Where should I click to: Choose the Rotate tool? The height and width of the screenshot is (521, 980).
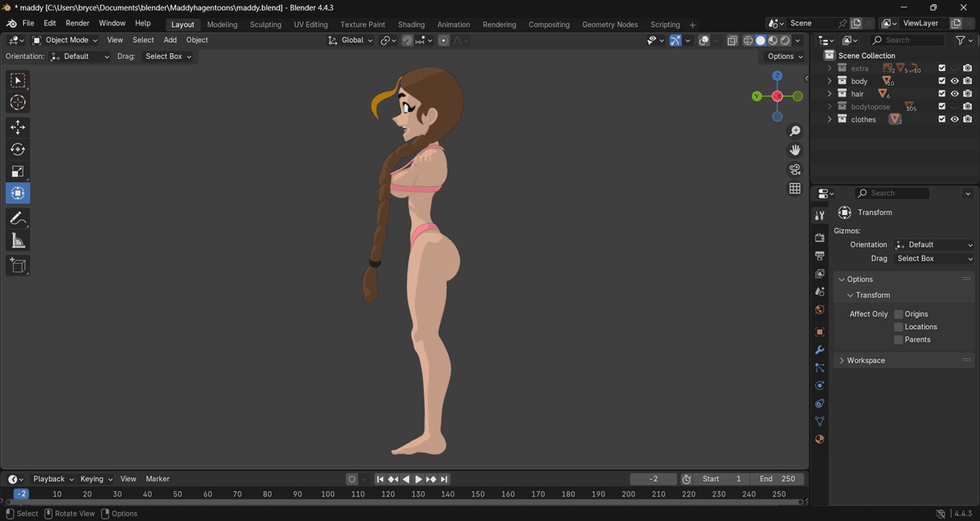pos(17,149)
